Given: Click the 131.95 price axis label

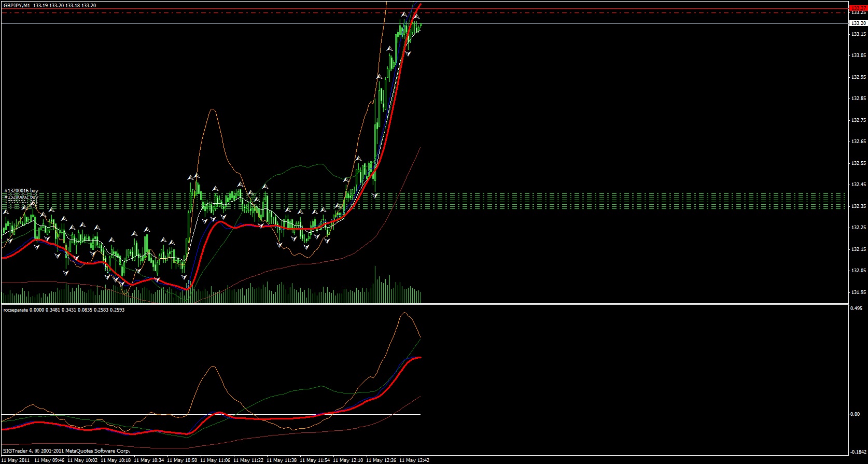Looking at the screenshot, I should (858, 292).
